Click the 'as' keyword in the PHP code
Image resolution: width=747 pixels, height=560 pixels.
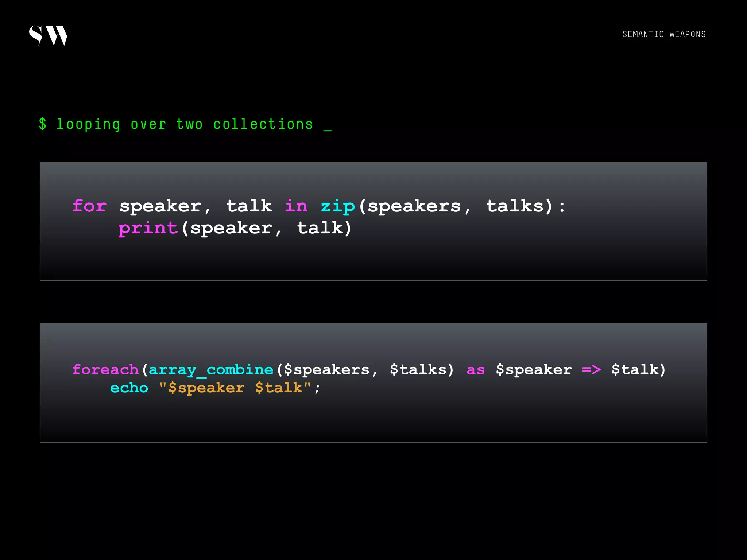tap(476, 370)
